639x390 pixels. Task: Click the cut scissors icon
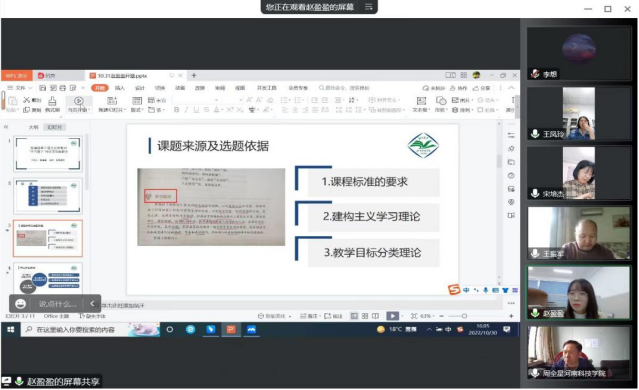[26, 100]
